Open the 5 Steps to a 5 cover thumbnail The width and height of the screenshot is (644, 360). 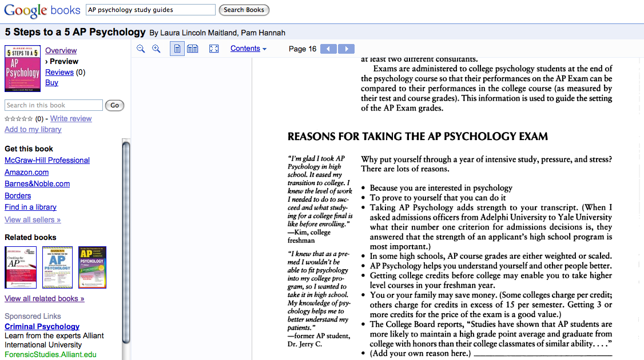(22, 68)
